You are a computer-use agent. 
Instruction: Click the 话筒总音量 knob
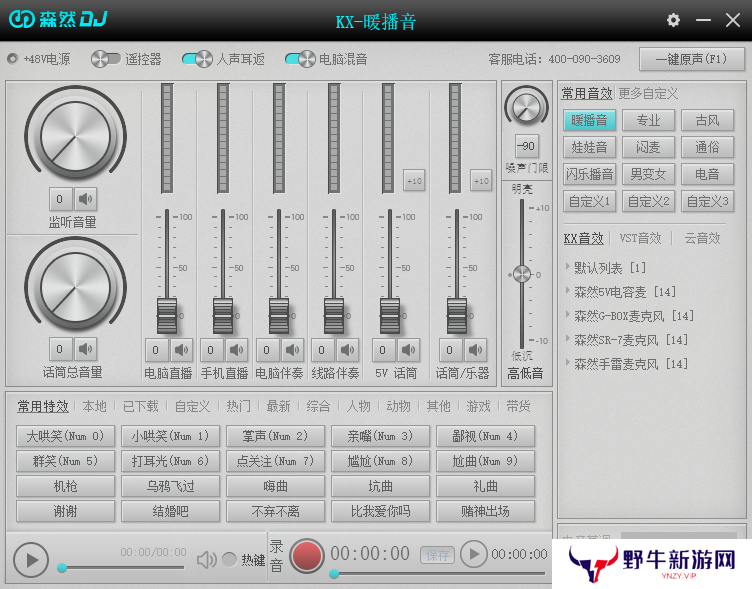coord(75,287)
